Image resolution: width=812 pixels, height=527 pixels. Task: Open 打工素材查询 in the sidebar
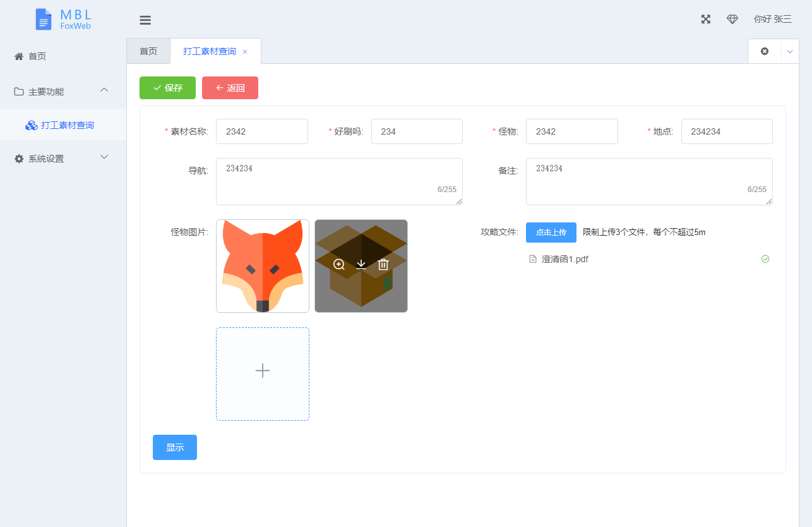coord(67,125)
